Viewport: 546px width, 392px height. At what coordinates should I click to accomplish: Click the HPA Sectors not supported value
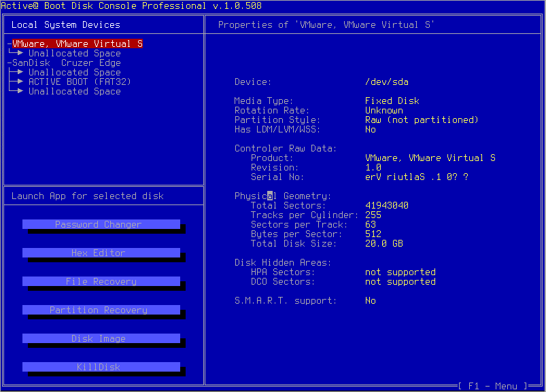400,272
